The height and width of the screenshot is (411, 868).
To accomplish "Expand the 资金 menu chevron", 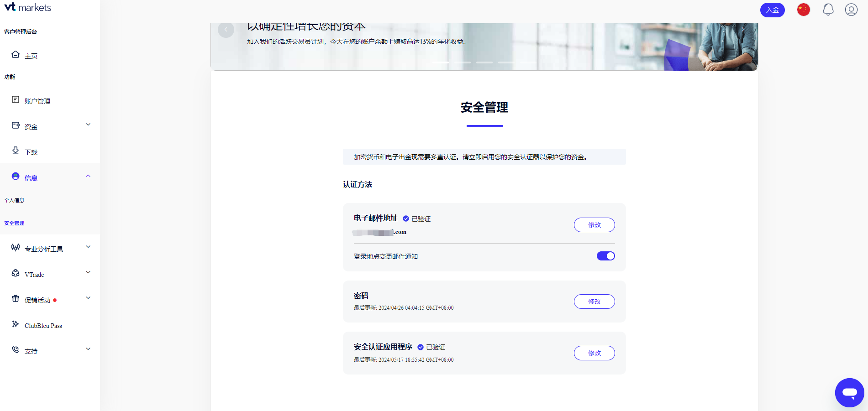I will (x=88, y=125).
